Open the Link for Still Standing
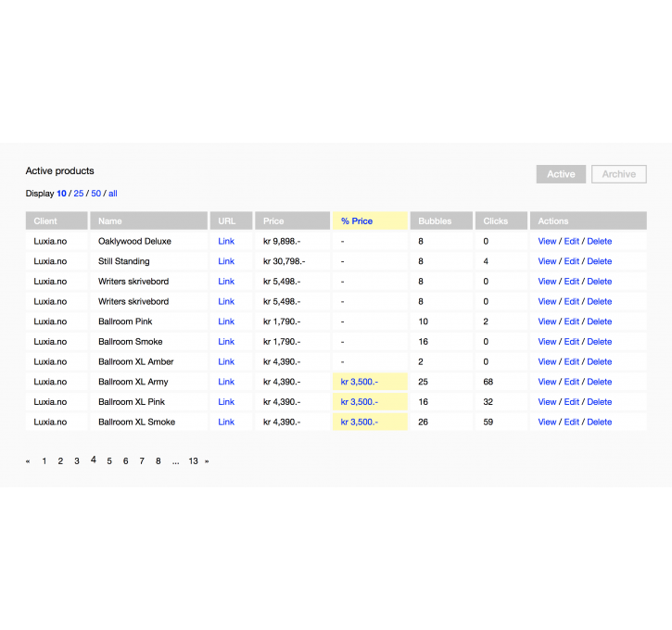Image resolution: width=672 pixels, height=630 pixels. (x=226, y=261)
